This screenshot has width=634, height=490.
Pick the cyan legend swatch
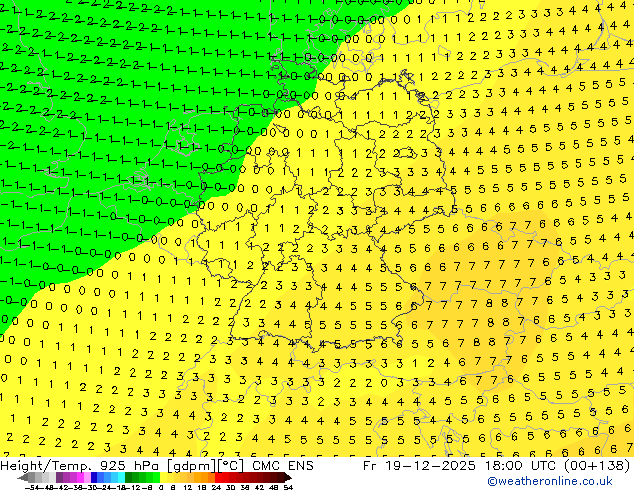[121, 477]
